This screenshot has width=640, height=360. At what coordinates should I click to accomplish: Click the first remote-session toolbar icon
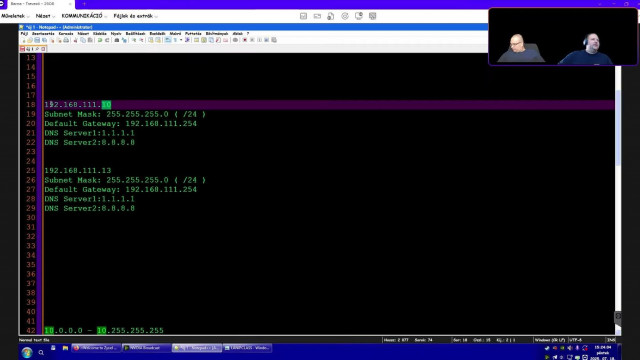pos(303,16)
